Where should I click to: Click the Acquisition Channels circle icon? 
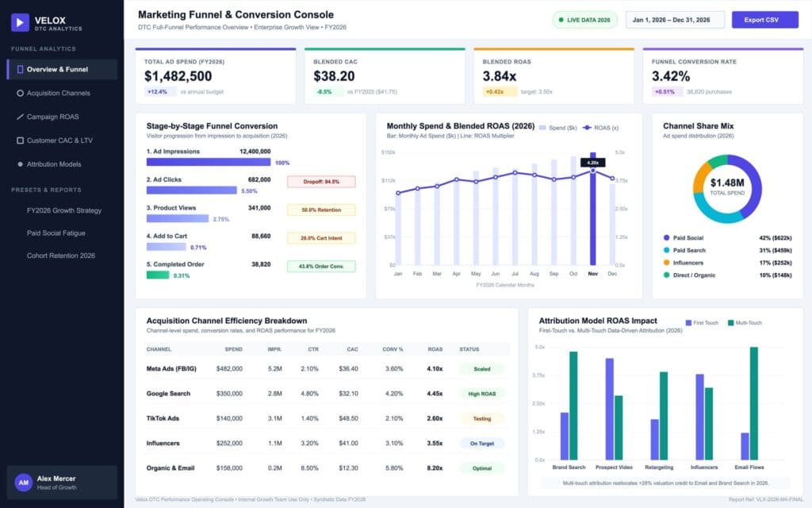coord(20,94)
